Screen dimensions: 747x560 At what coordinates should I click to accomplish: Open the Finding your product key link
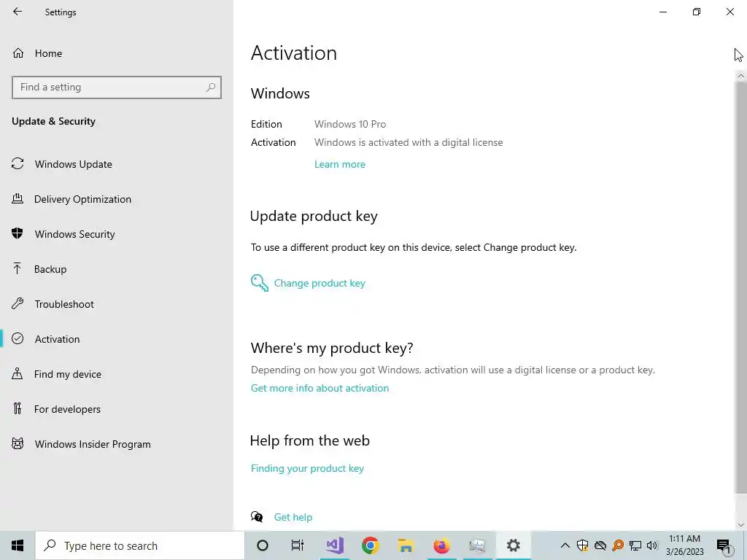(x=307, y=469)
